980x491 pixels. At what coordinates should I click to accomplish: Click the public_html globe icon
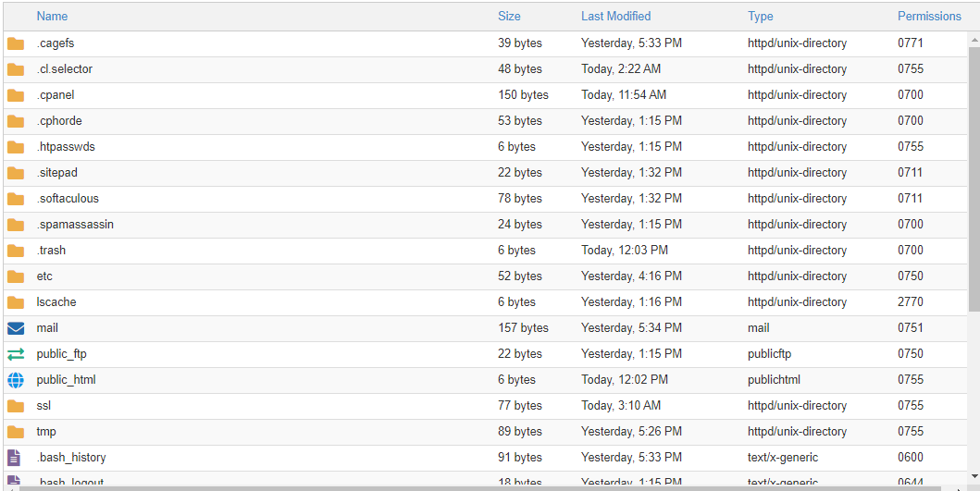[16, 380]
